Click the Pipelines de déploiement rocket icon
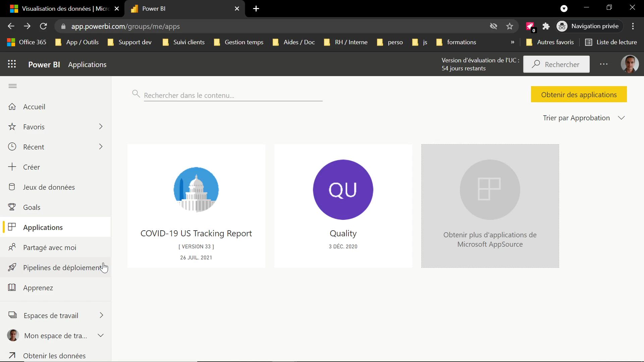This screenshot has width=644, height=362. [x=12, y=267]
